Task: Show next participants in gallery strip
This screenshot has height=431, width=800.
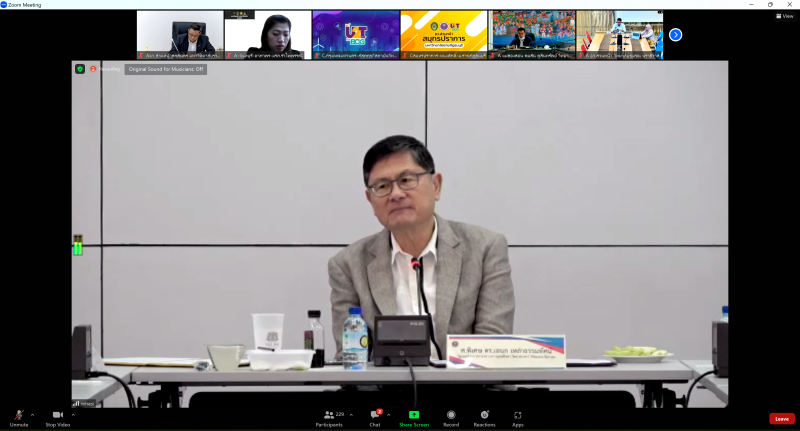Action: [675, 34]
